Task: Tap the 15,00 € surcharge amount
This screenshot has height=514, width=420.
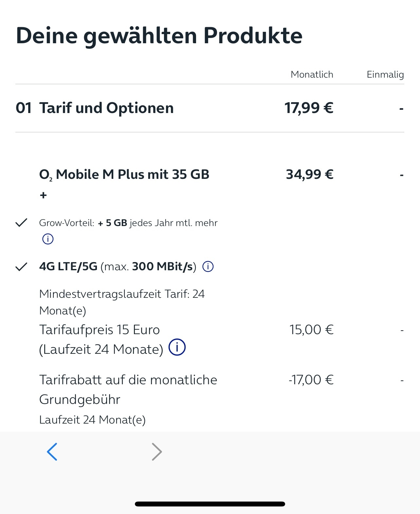Action: (311, 330)
